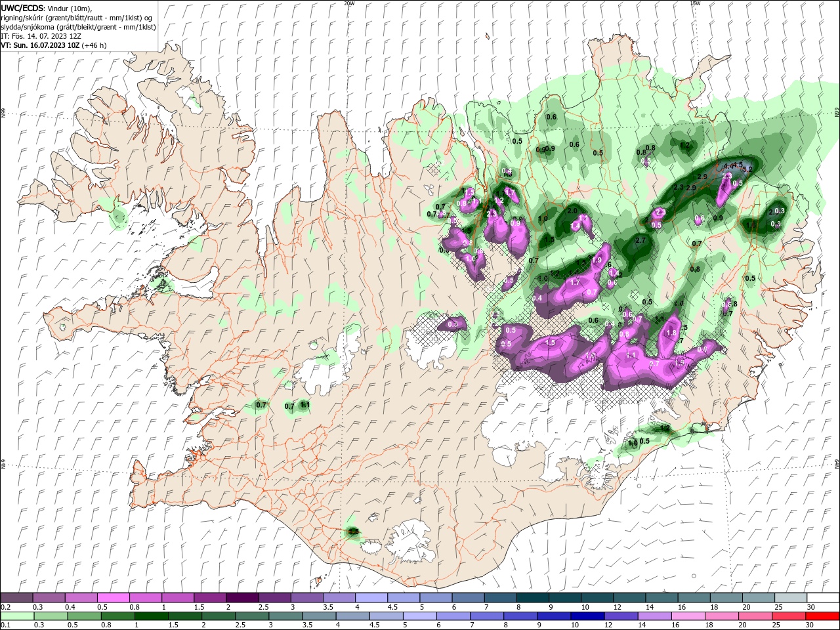Select dark purple upper swatch between 2 and 2.5
Screen dimensions: 840x630
pyautogui.click(x=241, y=597)
